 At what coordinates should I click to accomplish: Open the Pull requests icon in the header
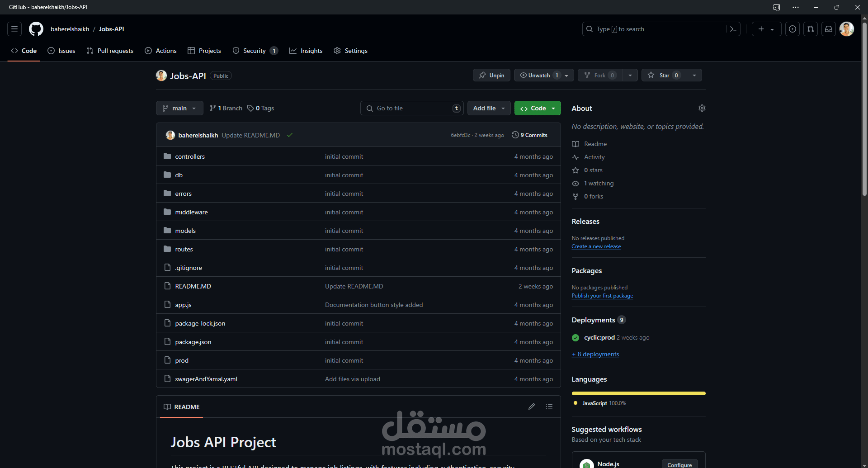pyautogui.click(x=811, y=29)
